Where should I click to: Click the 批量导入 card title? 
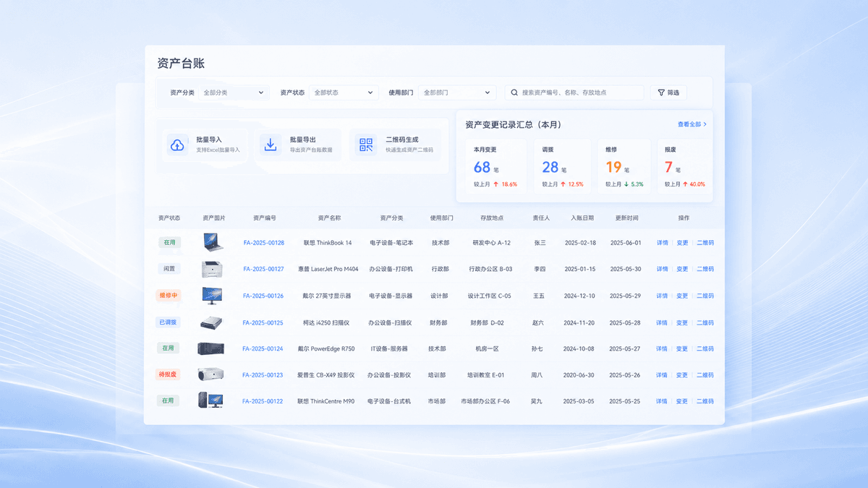(x=209, y=140)
